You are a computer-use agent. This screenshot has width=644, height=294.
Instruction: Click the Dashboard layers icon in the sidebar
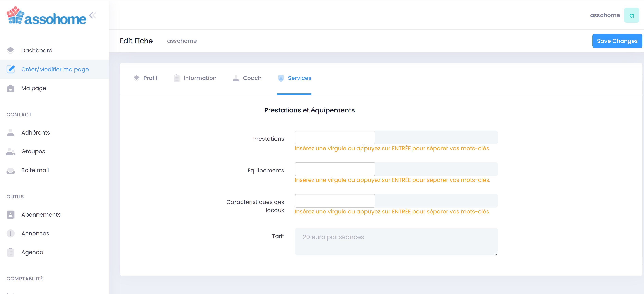[10, 50]
